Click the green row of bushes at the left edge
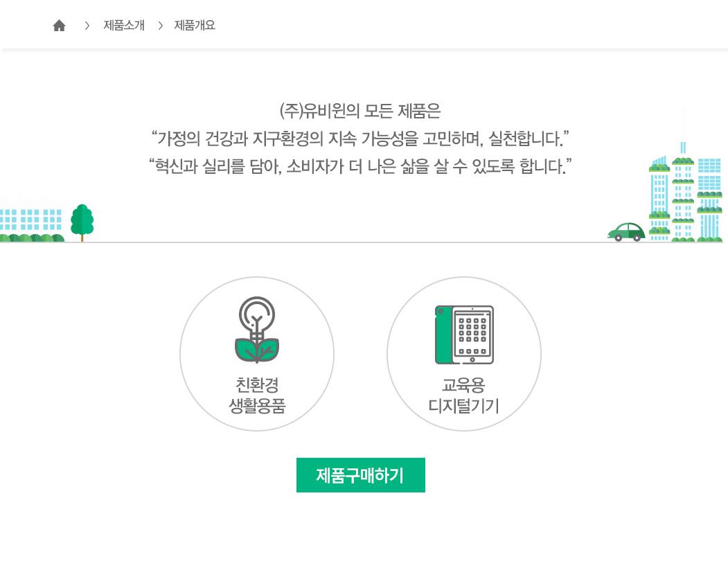 (32, 238)
